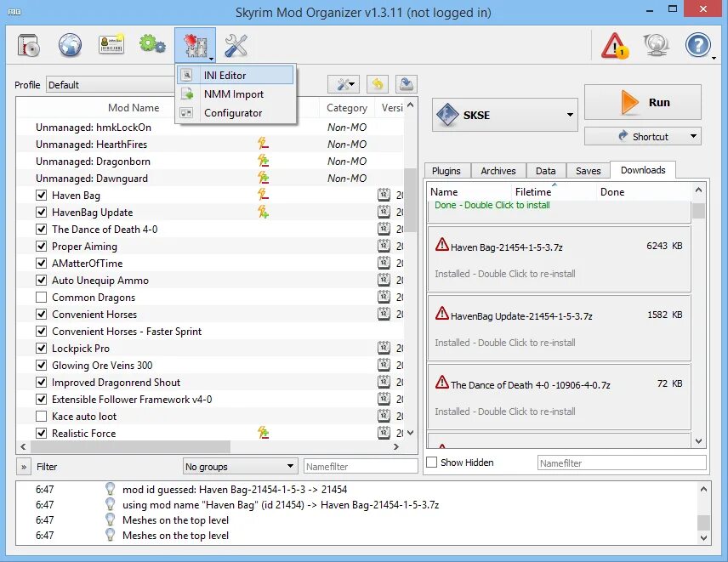728x562 pixels.
Task: Open the help icon dropdown arrow
Action: [714, 58]
